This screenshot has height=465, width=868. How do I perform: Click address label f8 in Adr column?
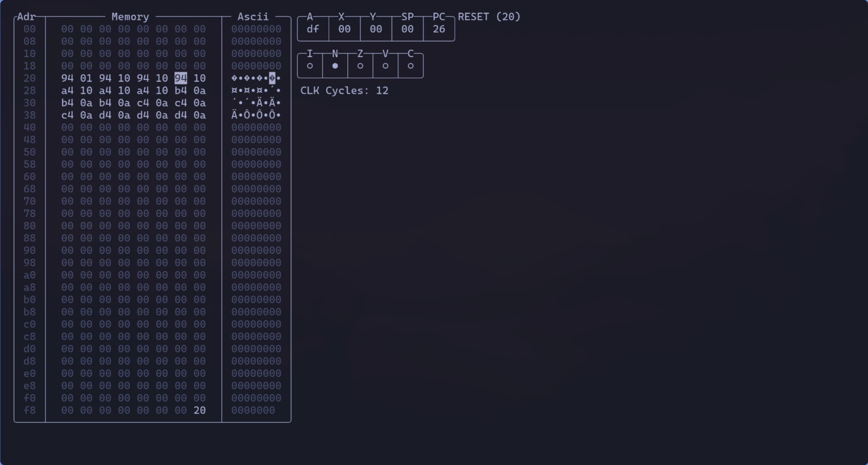[30, 411]
